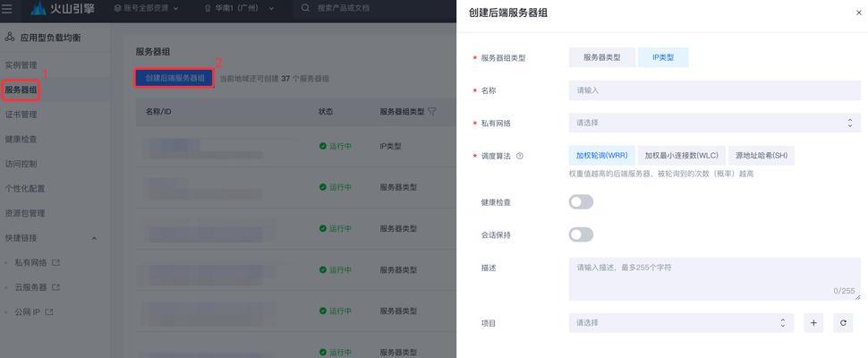
Task: Click the 名称/ID column header
Action: click(x=158, y=112)
